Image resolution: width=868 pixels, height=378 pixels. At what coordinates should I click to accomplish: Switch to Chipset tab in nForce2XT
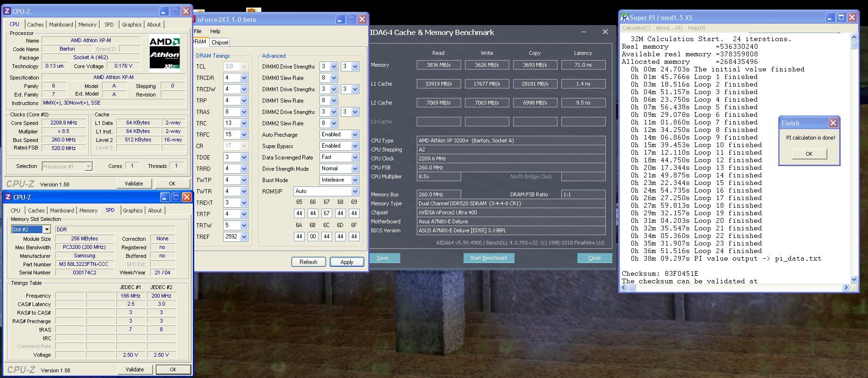point(220,42)
